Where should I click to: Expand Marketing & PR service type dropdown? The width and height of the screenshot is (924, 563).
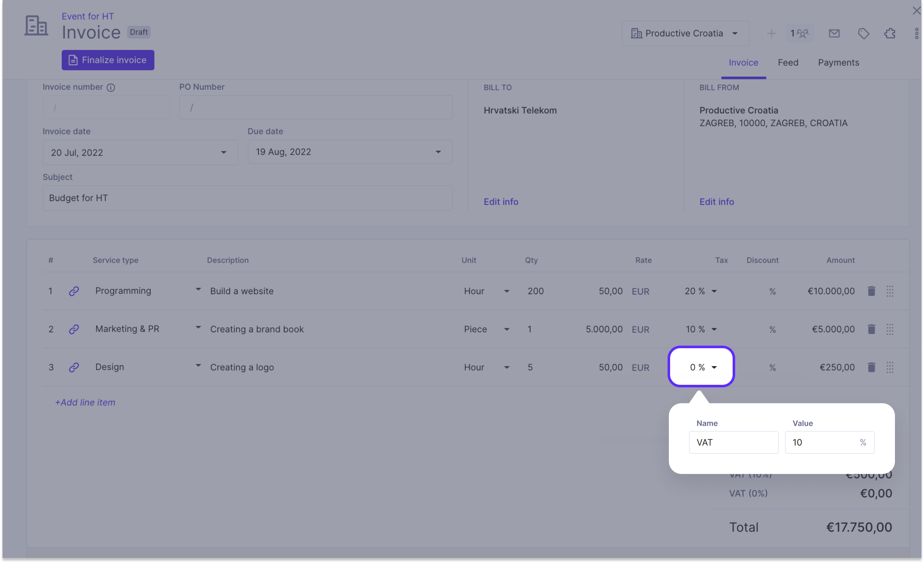coord(198,327)
